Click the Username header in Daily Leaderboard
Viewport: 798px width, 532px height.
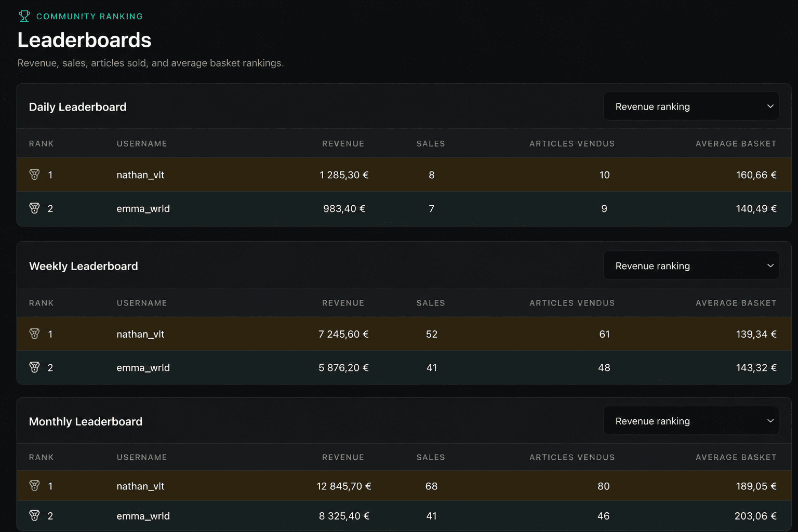[x=142, y=143]
